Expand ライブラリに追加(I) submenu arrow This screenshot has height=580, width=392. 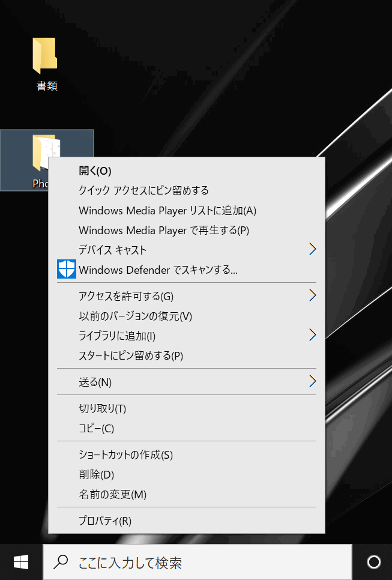click(x=313, y=335)
